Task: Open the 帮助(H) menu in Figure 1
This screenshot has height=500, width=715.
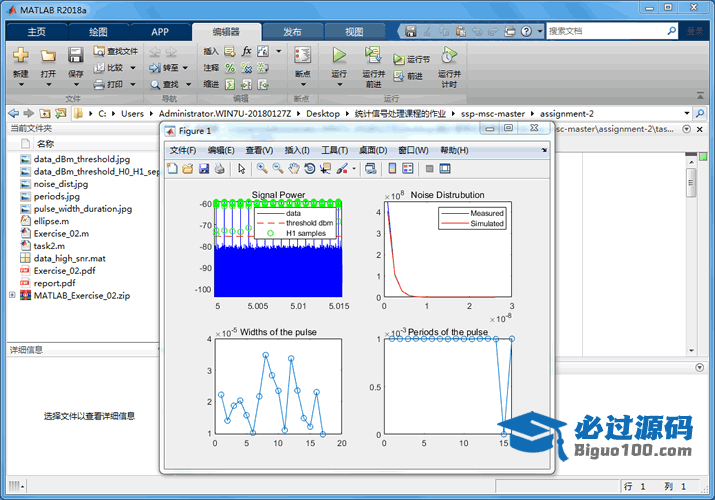Action: [454, 150]
